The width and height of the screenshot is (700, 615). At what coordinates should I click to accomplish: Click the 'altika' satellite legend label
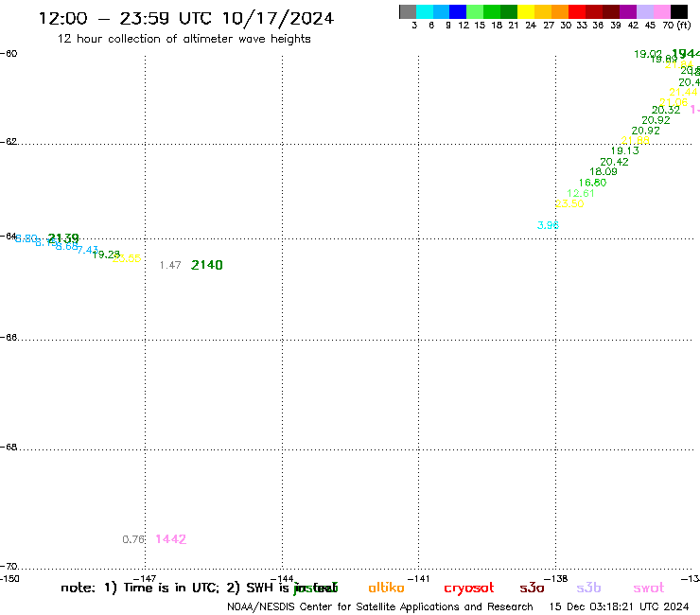(386, 588)
